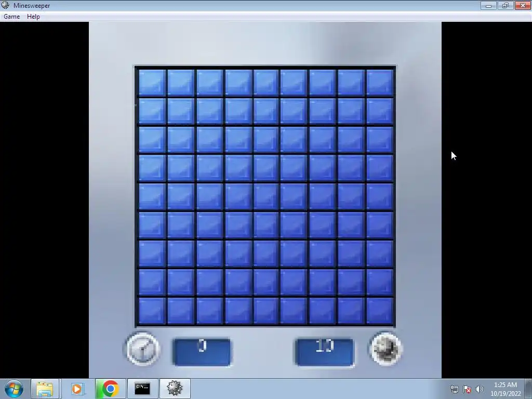Click the elapsed time counter showing 0
This screenshot has width=532, height=399.
pos(202,352)
